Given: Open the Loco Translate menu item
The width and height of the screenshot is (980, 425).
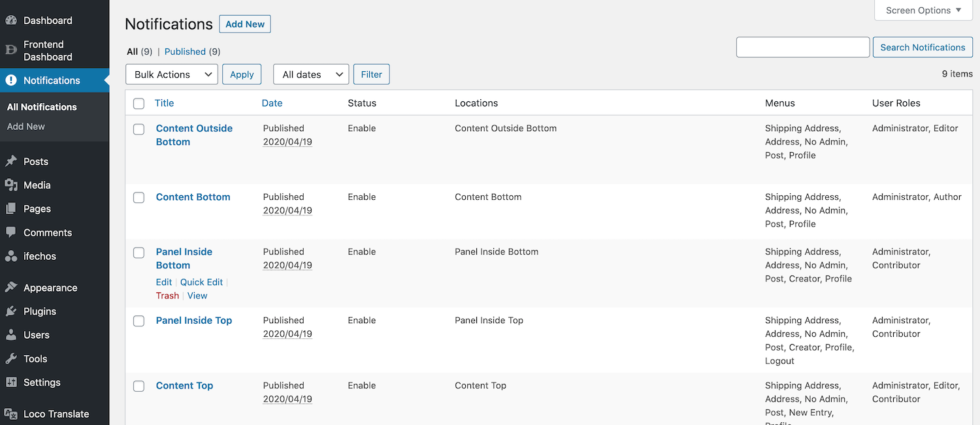Looking at the screenshot, I should [55, 414].
